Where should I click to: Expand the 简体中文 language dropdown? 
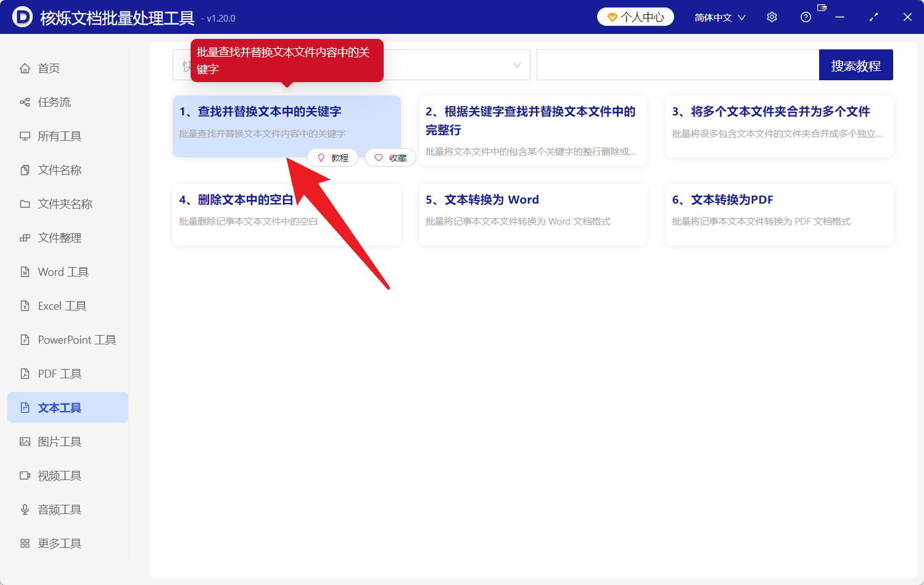click(x=719, y=17)
